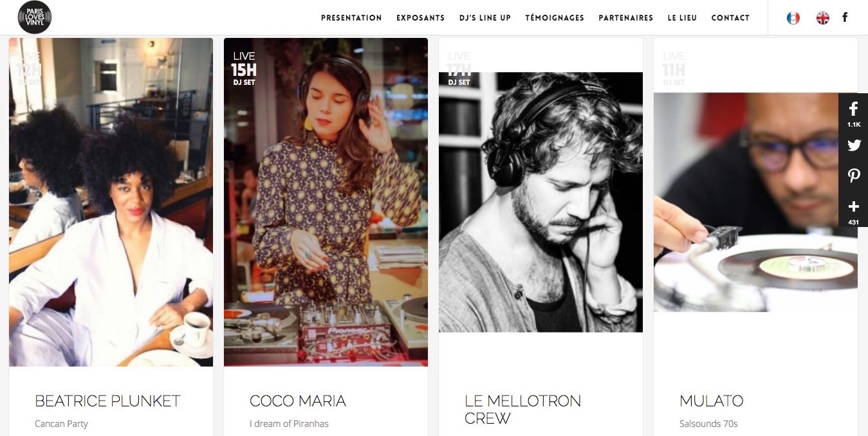Switch to English via UK flag icon
This screenshot has height=436, width=868.
822,18
